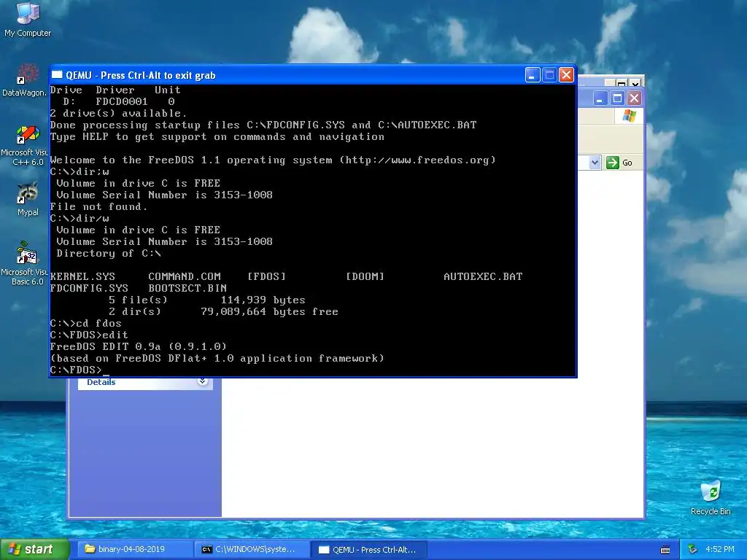This screenshot has width=747, height=560.
Task: Click FDCONFIG.SYS in the directory listing
Action: click(89, 288)
